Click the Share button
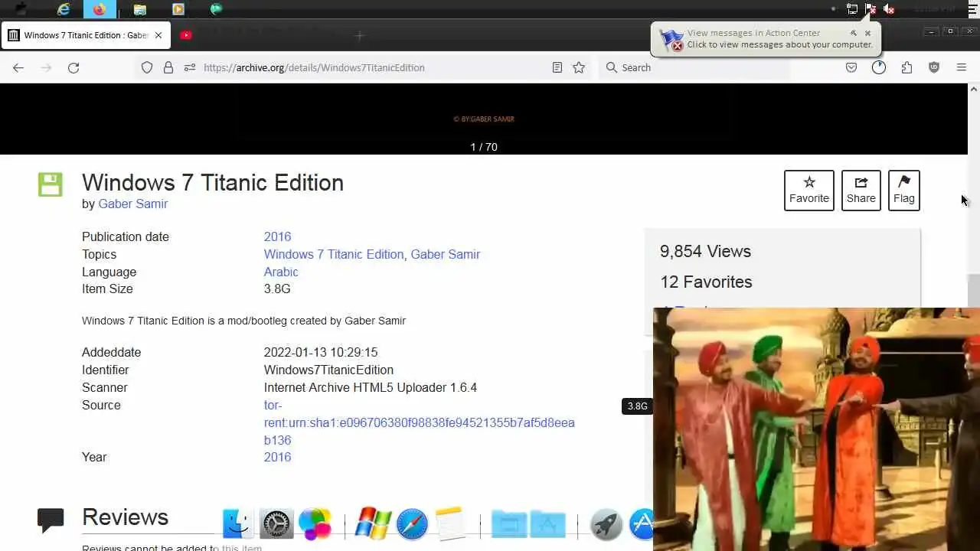The width and height of the screenshot is (980, 551). tap(861, 190)
